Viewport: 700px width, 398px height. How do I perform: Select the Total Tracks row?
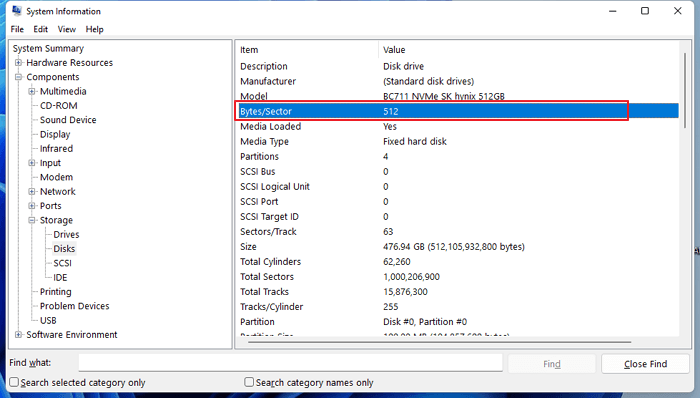click(457, 292)
